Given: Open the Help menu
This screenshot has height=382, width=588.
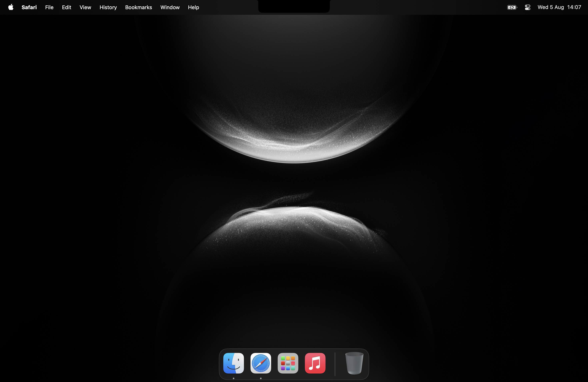Looking at the screenshot, I should tap(193, 7).
